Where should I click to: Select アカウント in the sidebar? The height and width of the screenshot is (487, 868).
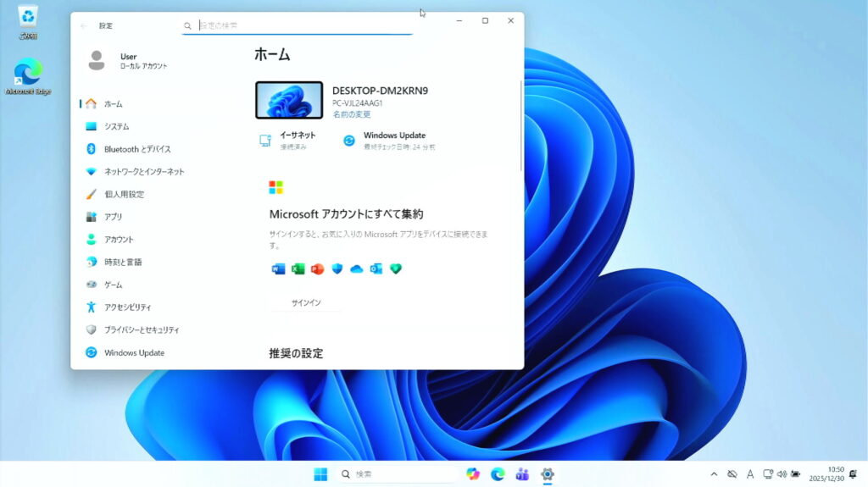click(119, 240)
